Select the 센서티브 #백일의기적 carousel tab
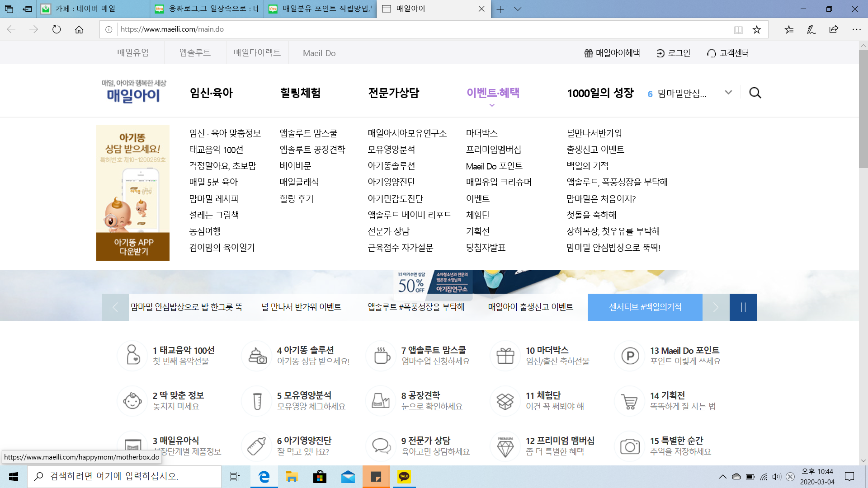 click(645, 307)
